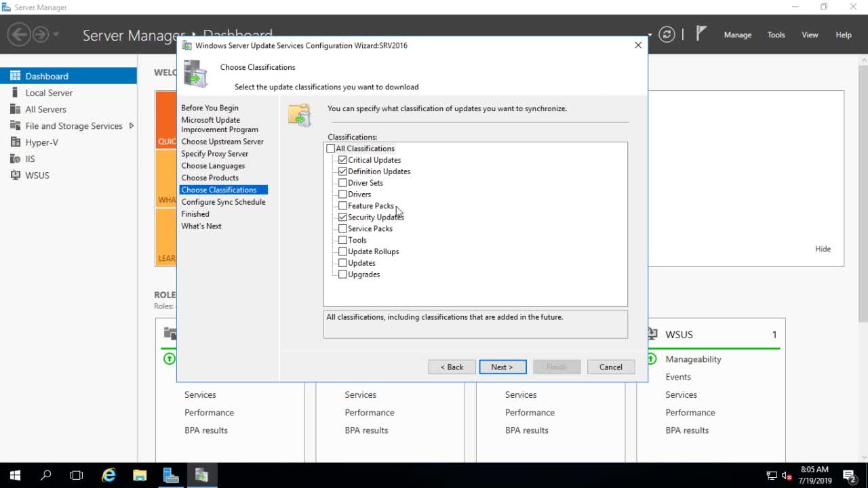Click Microsoft Update Improvement Program step
Screen dimensions: 868x488
[x=220, y=125]
